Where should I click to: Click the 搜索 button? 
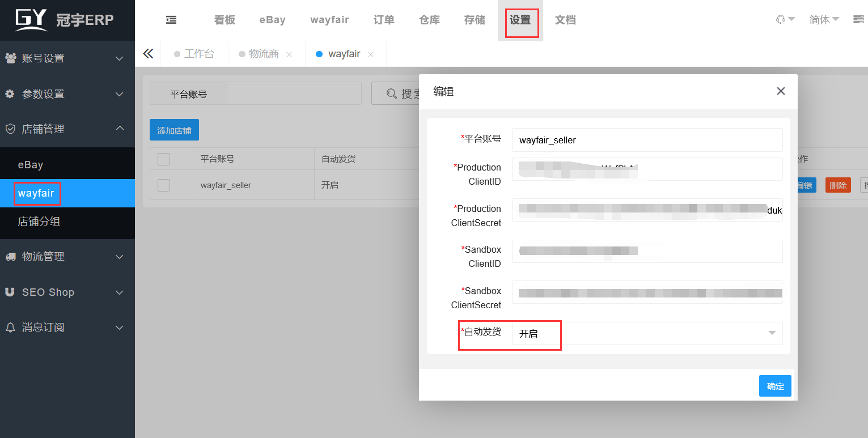coord(395,93)
